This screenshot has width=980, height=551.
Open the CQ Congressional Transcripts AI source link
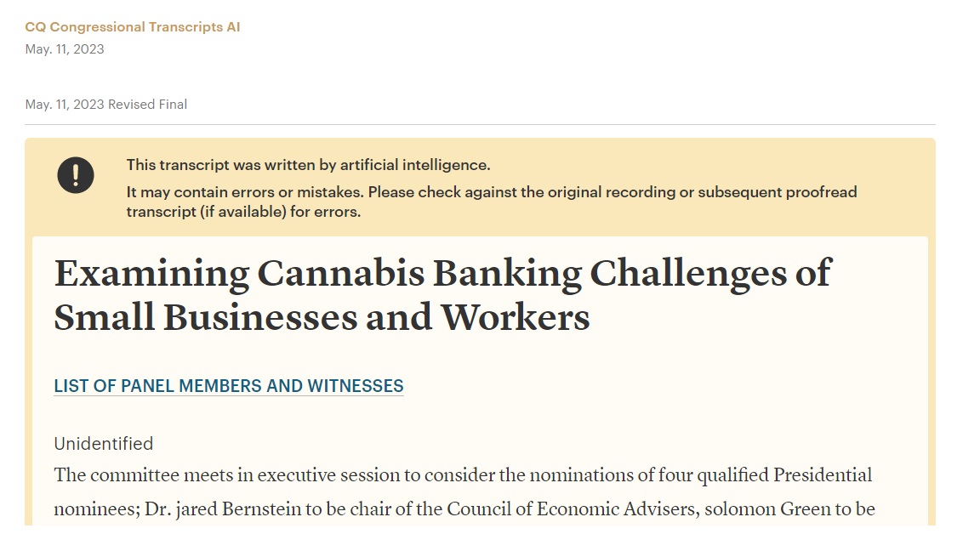point(133,27)
